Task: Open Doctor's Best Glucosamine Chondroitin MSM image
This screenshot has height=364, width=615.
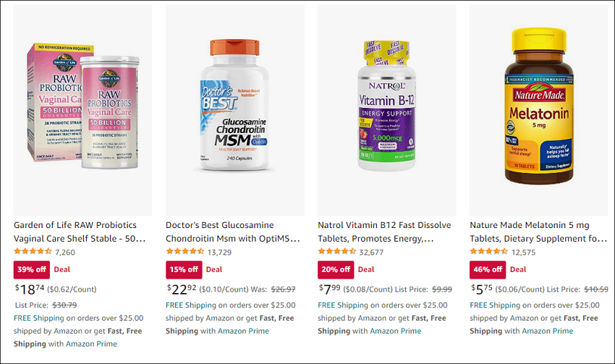Action: [x=235, y=110]
